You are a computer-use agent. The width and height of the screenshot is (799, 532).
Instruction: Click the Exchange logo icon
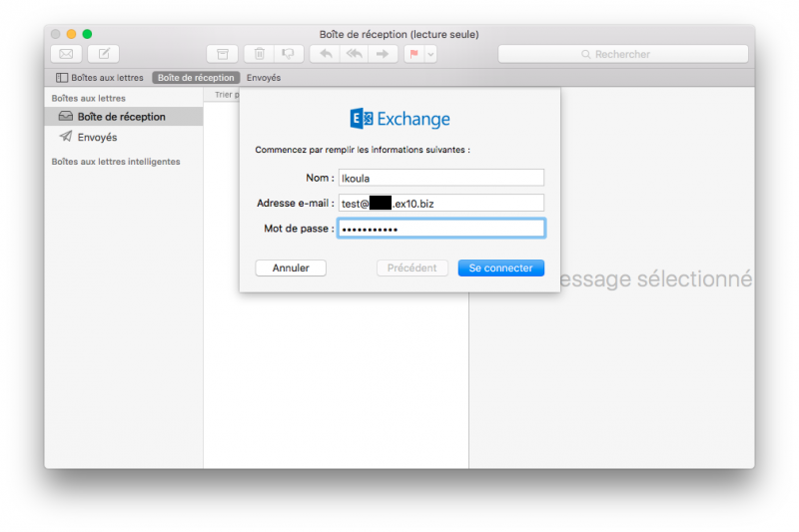click(x=362, y=119)
